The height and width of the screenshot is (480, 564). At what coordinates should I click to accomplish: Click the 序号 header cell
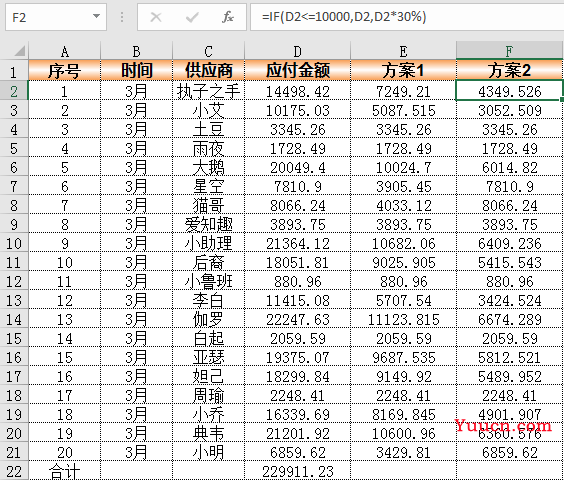(x=65, y=70)
